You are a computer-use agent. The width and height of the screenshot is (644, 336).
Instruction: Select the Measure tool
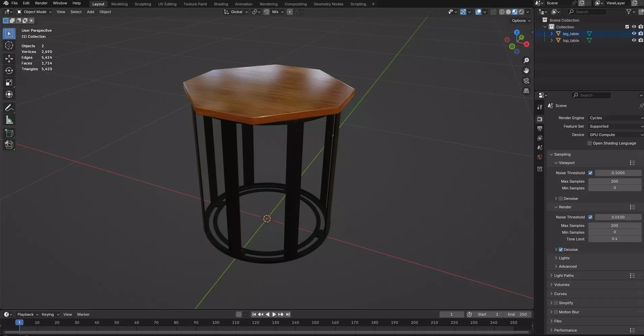click(x=9, y=120)
